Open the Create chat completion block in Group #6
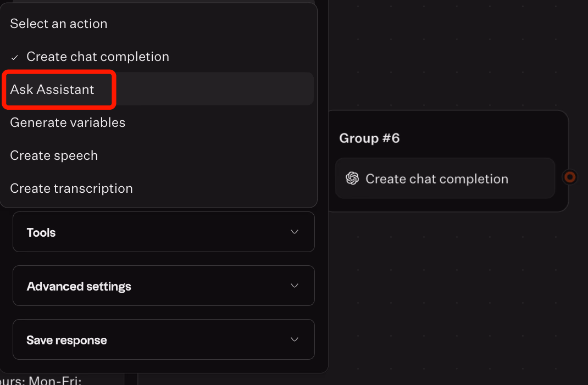Viewport: 588px width, 385px height. pyautogui.click(x=437, y=178)
